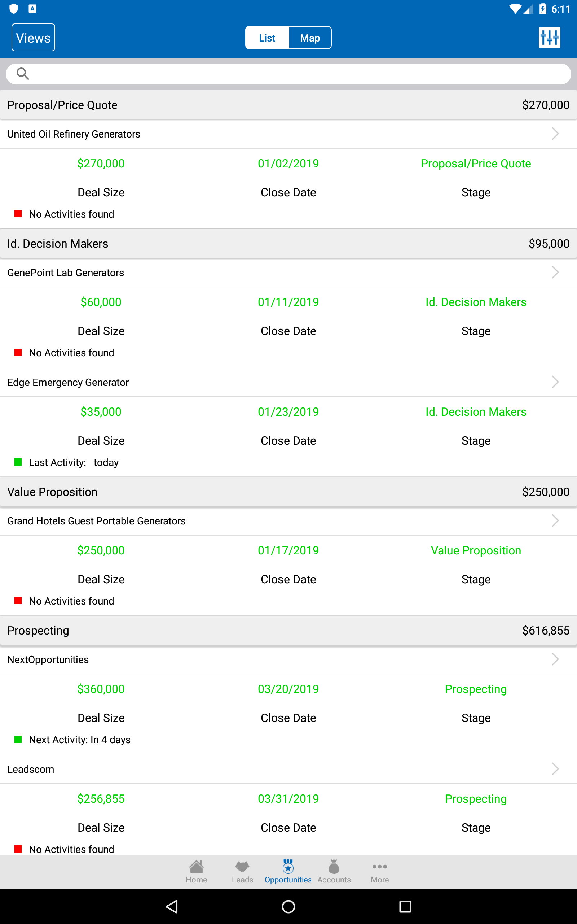Select the Value Proposition stage header

pyautogui.click(x=288, y=492)
